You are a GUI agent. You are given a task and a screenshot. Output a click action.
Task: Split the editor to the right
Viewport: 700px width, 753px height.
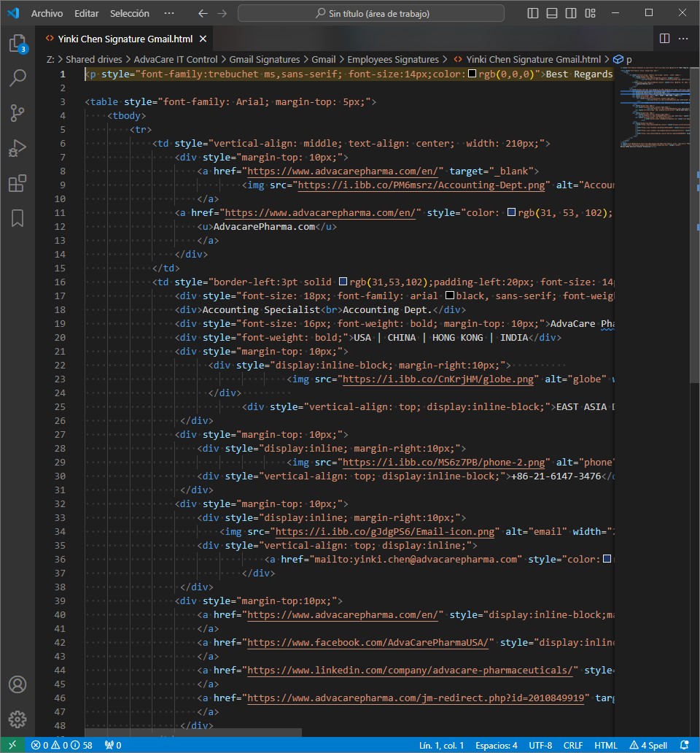click(x=664, y=39)
